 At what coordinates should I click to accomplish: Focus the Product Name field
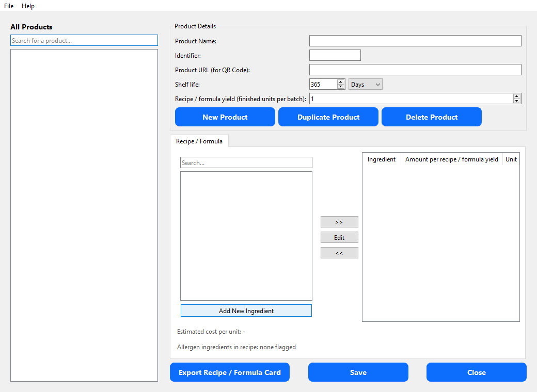(415, 41)
